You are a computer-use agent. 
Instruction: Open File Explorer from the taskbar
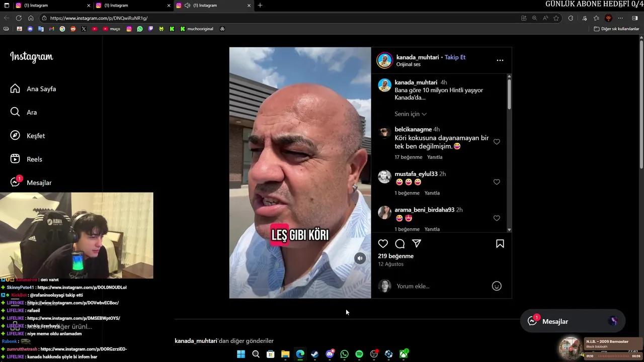(x=285, y=354)
